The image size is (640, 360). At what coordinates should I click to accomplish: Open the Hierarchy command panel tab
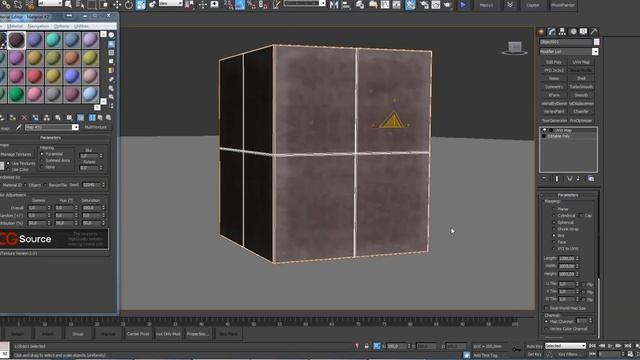pyautogui.click(x=562, y=31)
